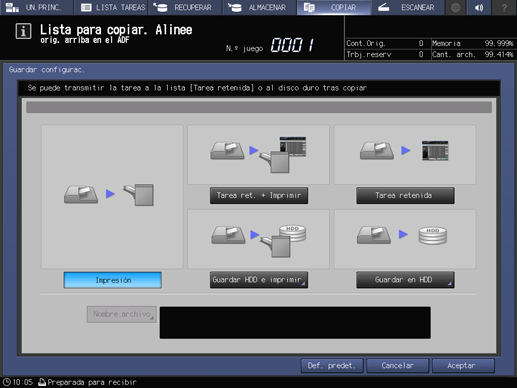Click the scanner-to-printer illustration above Impresión
Image resolution: width=517 pixels, height=388 pixels.
click(112, 197)
